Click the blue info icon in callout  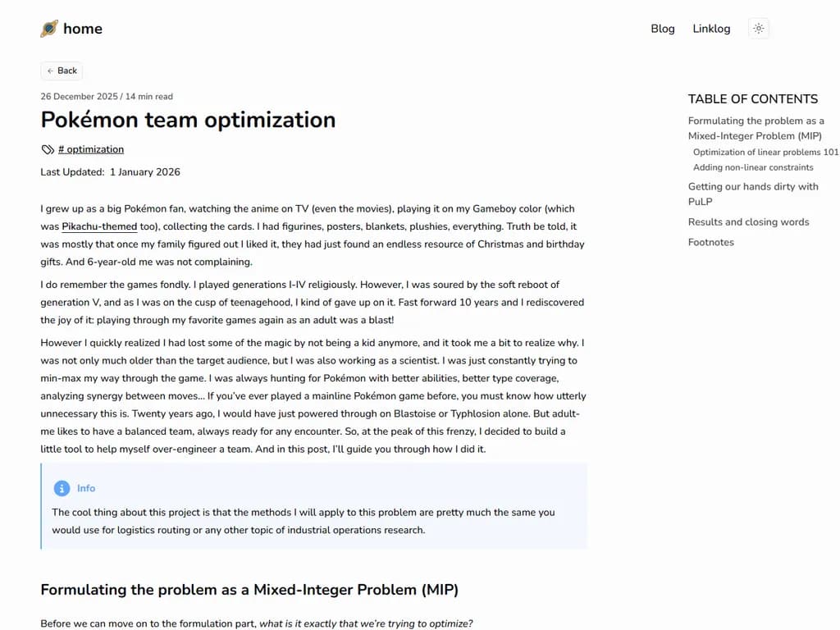point(62,488)
